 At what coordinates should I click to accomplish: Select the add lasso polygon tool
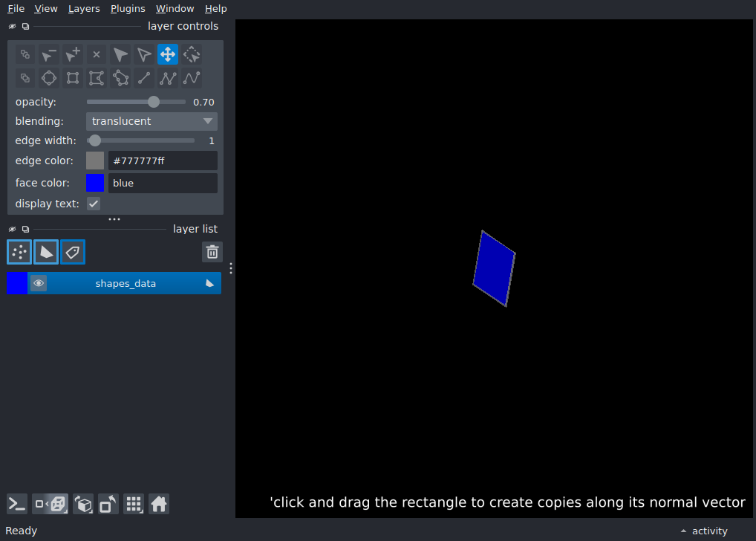coord(120,78)
